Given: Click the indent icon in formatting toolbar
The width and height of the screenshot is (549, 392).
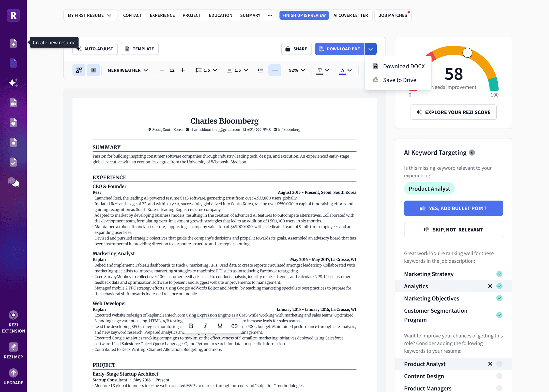Looking at the screenshot, I should coord(260,70).
